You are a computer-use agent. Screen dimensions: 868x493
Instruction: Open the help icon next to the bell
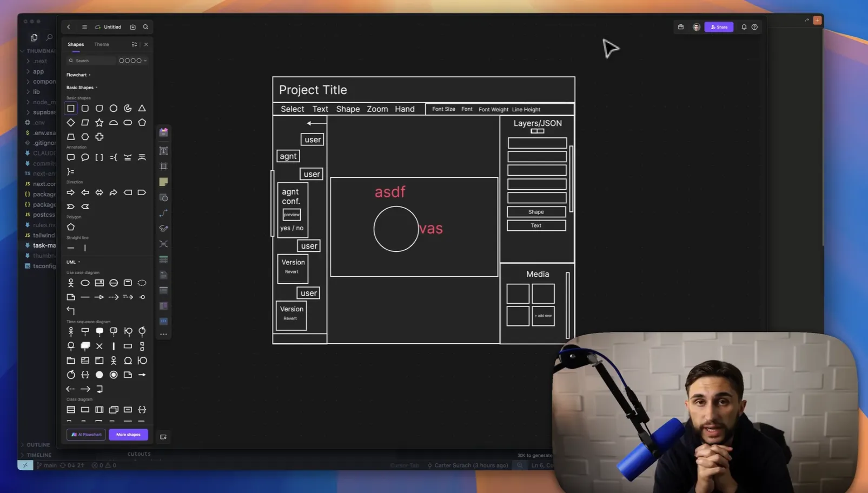pyautogui.click(x=755, y=26)
